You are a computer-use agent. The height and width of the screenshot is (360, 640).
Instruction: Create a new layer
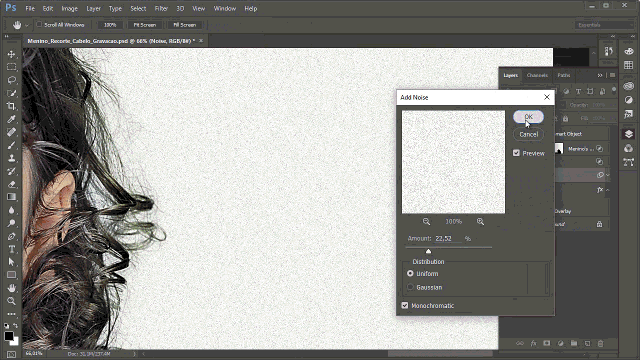[587, 344]
